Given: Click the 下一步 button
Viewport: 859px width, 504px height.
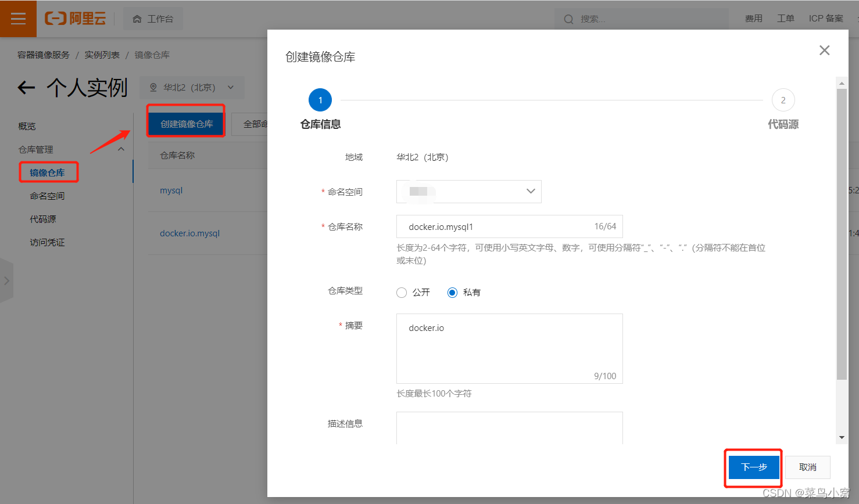Looking at the screenshot, I should pos(754,467).
